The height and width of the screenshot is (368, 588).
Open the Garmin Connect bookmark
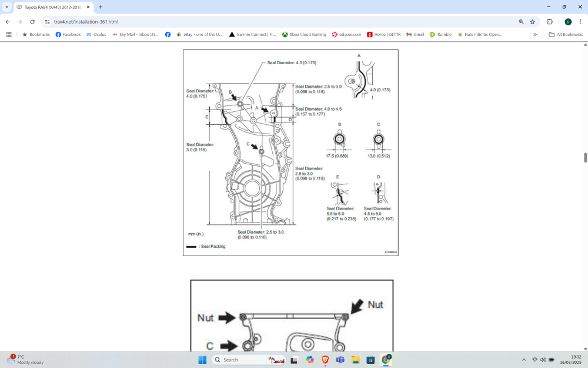[252, 34]
